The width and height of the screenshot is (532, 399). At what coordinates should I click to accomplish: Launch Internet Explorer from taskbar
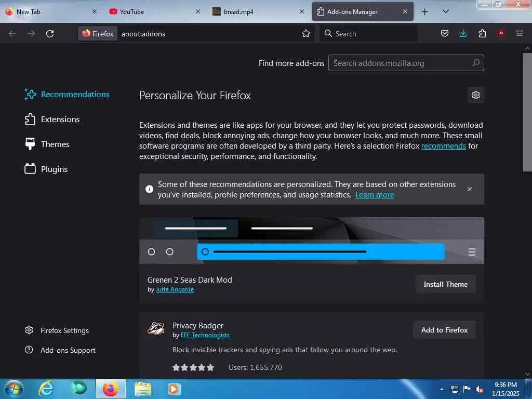(x=46, y=389)
